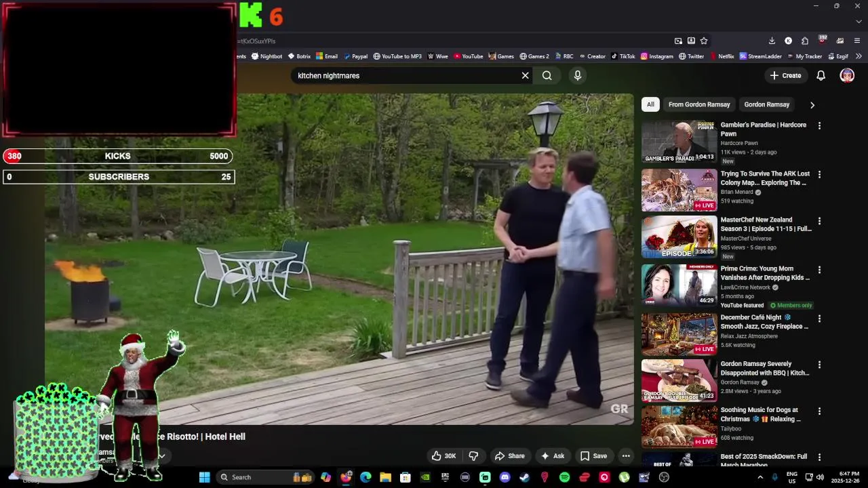This screenshot has height=488, width=868.
Task: Open Discord from taskbar
Action: click(x=505, y=477)
